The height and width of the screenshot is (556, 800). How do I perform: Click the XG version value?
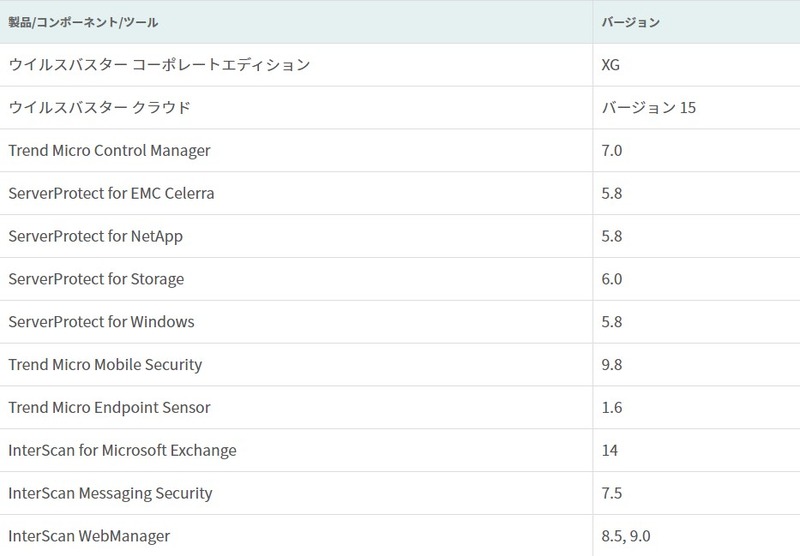[612, 65]
